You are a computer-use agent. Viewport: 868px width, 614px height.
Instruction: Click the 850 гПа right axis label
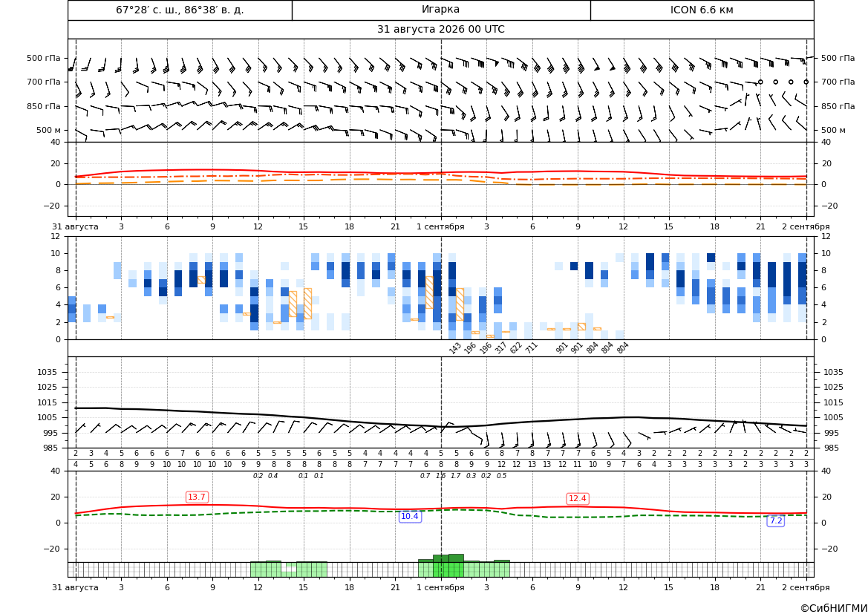click(x=838, y=106)
